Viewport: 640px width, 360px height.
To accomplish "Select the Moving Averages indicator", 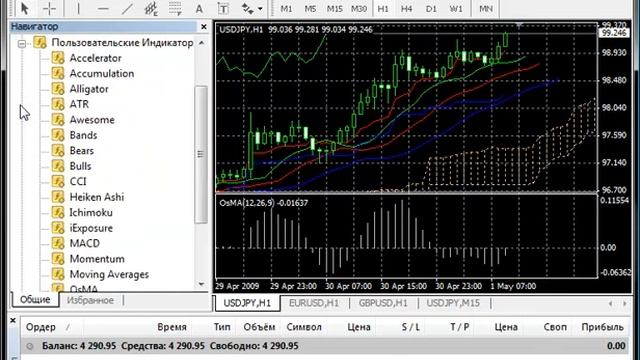I will pyautogui.click(x=109, y=275).
